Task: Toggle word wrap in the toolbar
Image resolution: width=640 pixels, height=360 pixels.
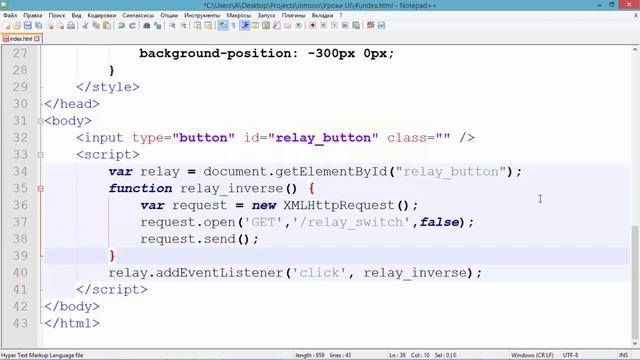Action: (x=223, y=25)
